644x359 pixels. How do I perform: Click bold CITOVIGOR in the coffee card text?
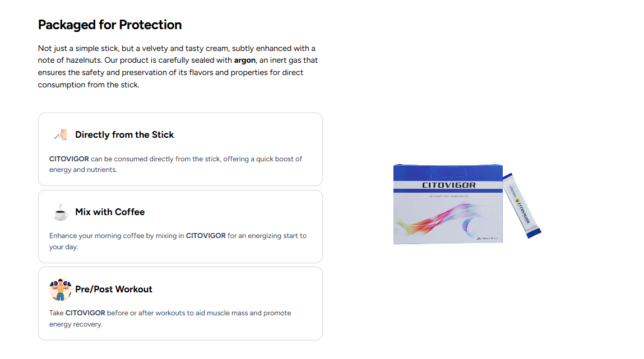(206, 236)
